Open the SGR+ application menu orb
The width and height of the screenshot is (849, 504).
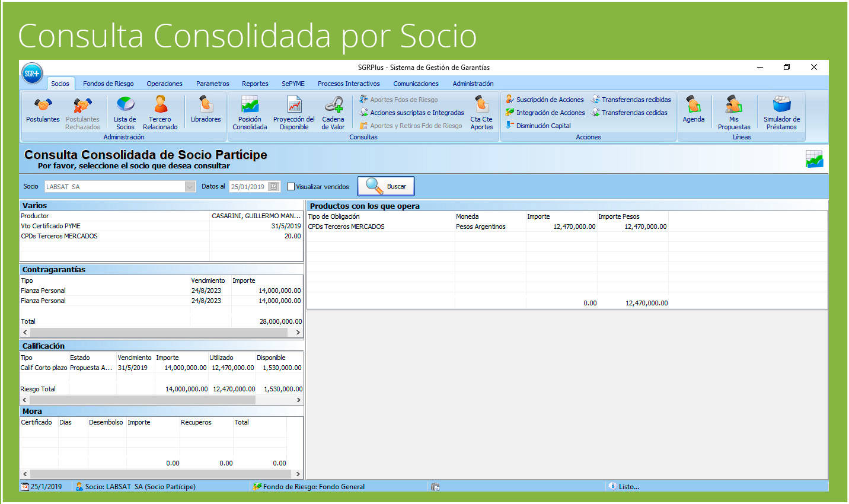(32, 74)
